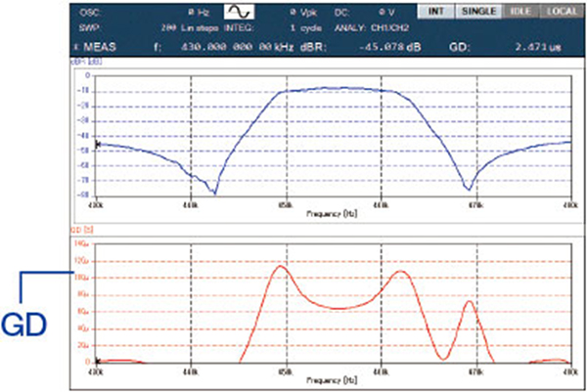Click the MEAS label
Screen dimensions: 587x392
tap(100, 47)
